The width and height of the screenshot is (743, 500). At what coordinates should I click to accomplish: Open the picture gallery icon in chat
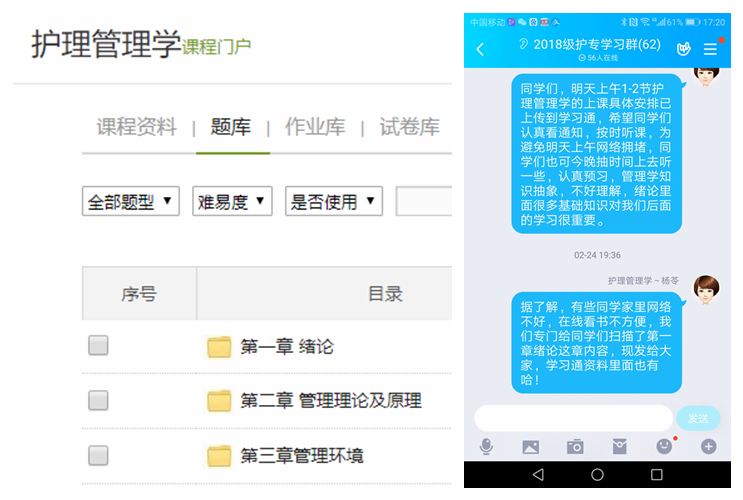tap(530, 446)
